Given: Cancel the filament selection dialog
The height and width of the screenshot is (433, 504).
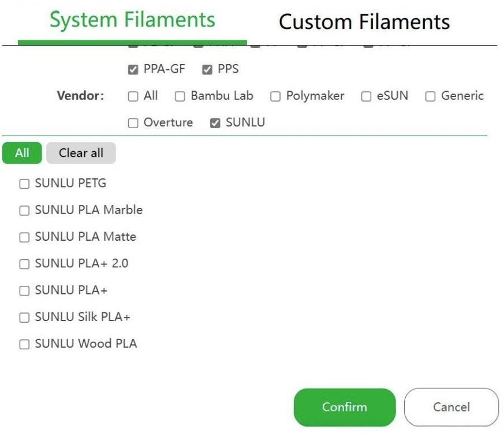Looking at the screenshot, I should [451, 407].
